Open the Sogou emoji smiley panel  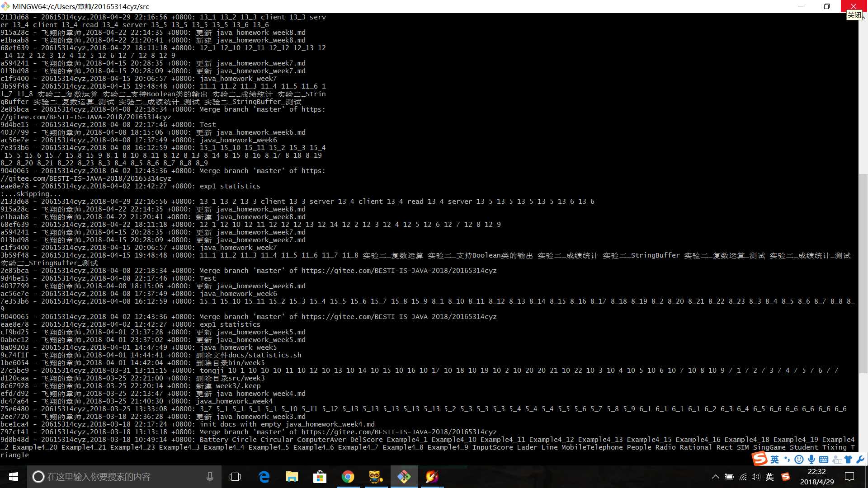(799, 460)
